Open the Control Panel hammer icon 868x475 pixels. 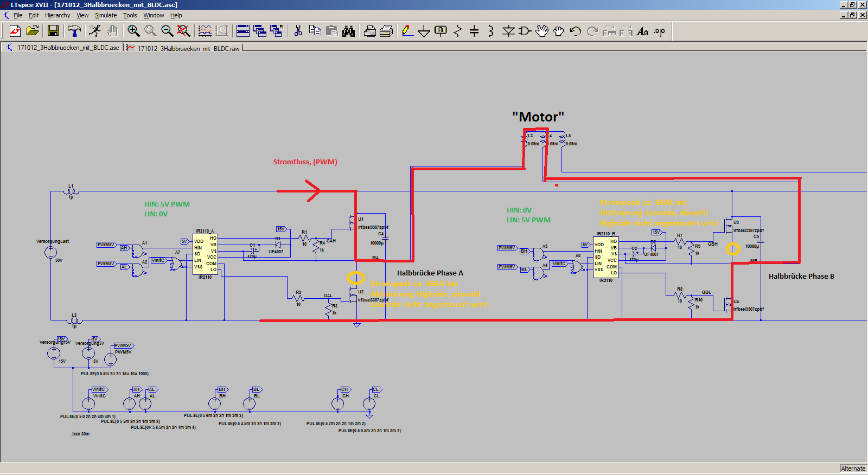74,31
